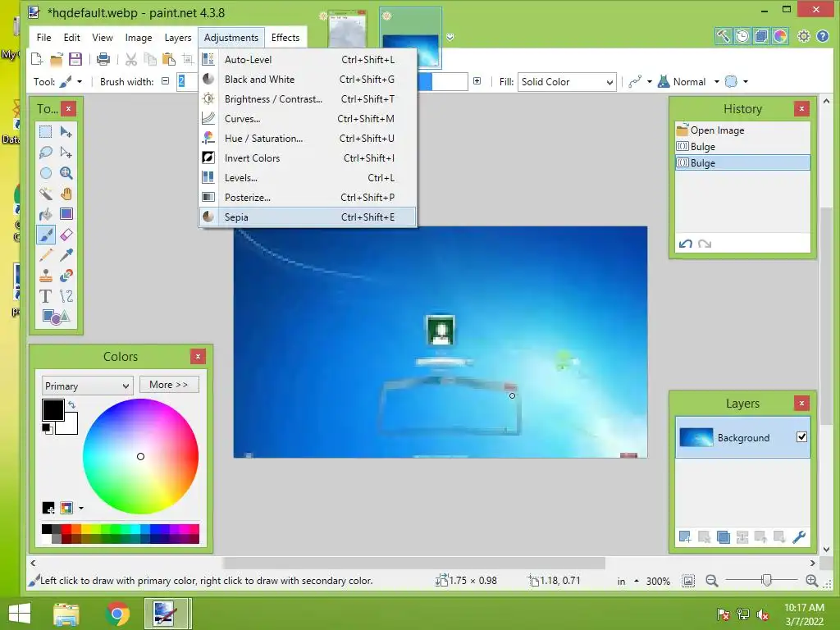Click the New image icon
This screenshot has height=630, width=840.
[37, 59]
